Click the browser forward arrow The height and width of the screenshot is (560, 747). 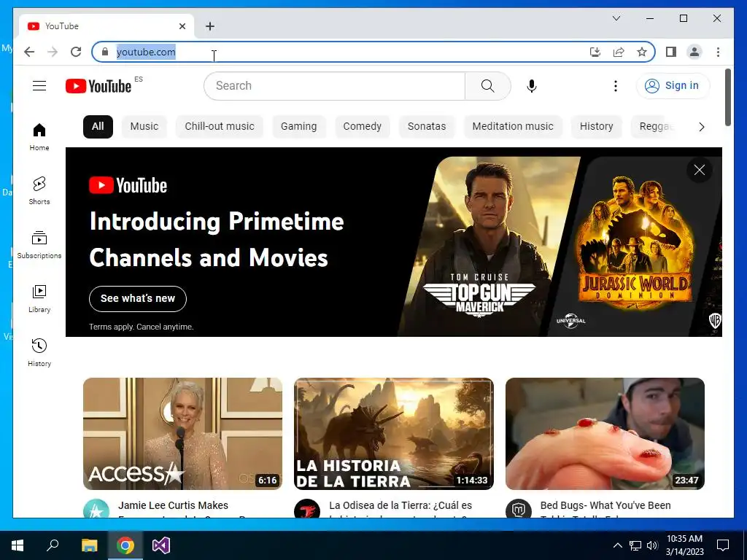[x=53, y=52]
